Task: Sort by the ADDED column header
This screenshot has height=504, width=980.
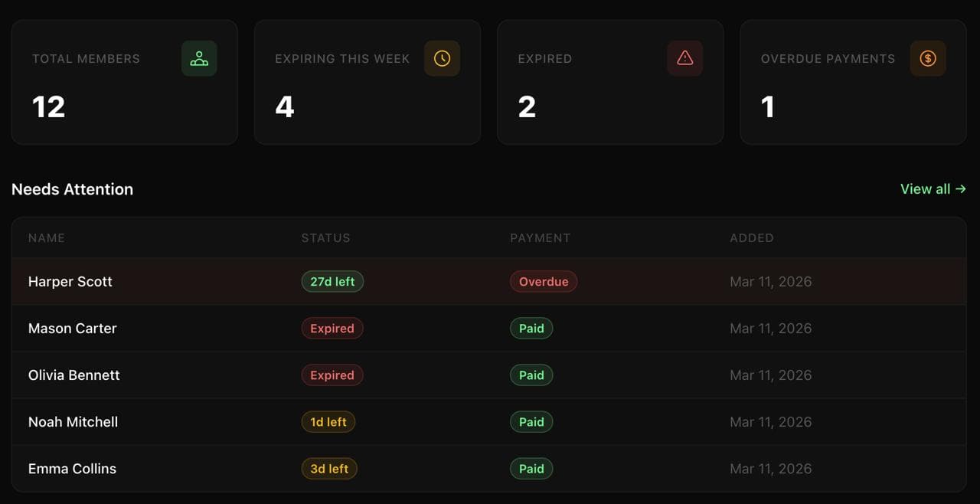Action: [x=752, y=238]
